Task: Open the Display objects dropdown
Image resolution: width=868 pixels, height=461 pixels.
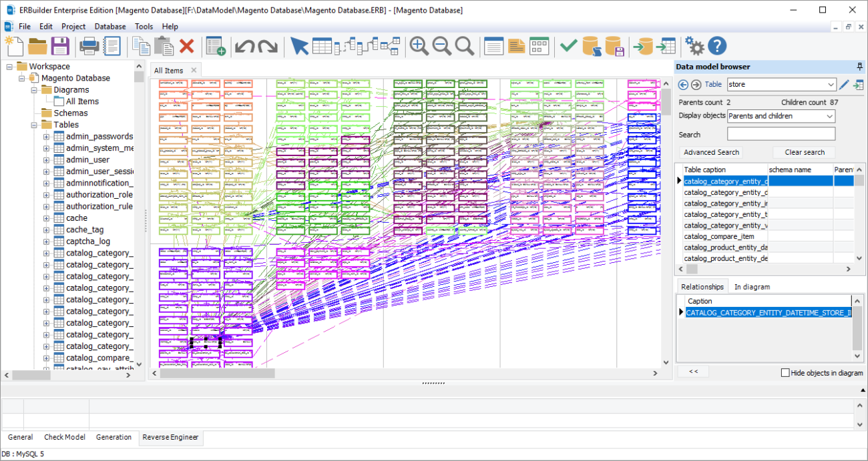Action: tap(781, 115)
